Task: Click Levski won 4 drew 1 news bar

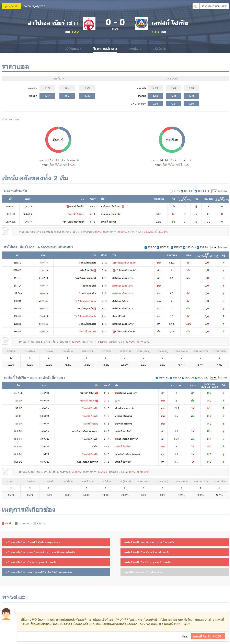Action: point(175,542)
